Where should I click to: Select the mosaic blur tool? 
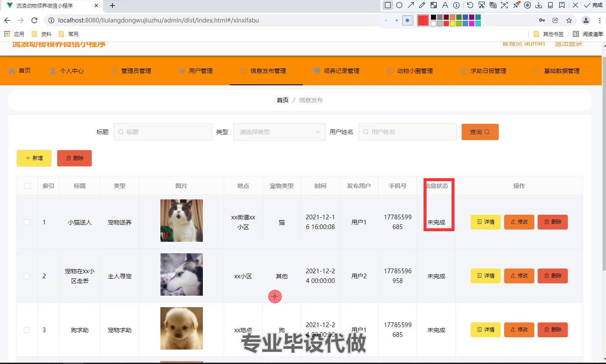pyautogui.click(x=434, y=5)
